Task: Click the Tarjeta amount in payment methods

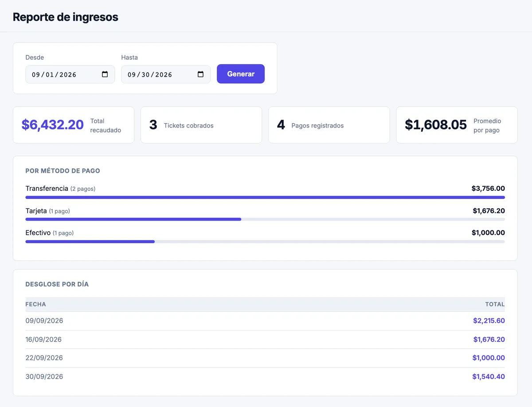Action: [x=489, y=211]
